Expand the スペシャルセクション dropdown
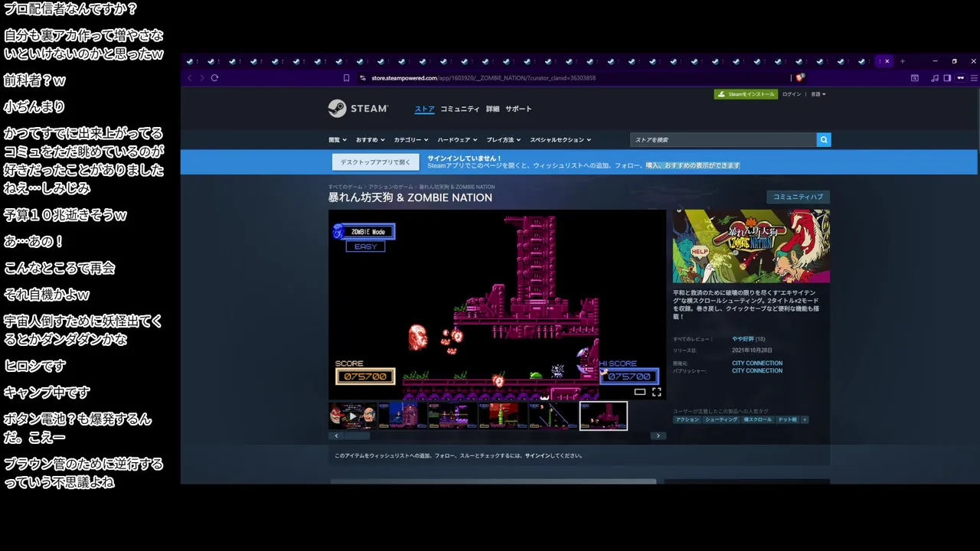 coord(560,140)
